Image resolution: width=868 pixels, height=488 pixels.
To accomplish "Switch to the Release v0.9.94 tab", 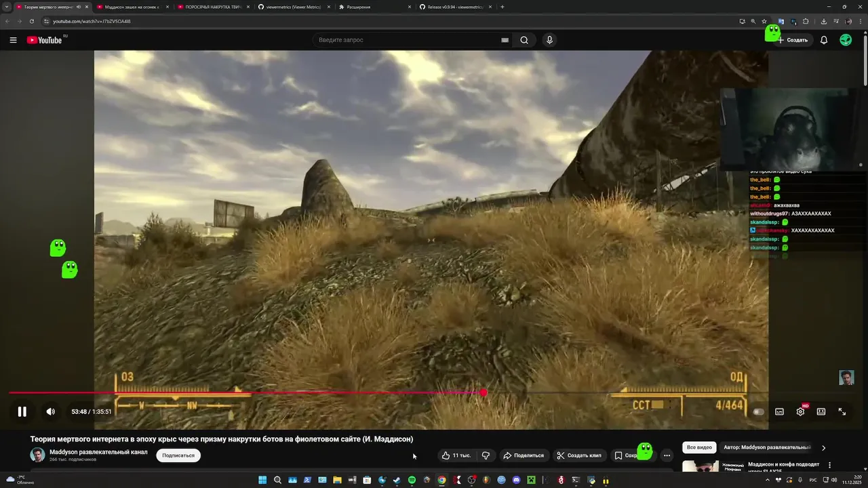I will [455, 7].
